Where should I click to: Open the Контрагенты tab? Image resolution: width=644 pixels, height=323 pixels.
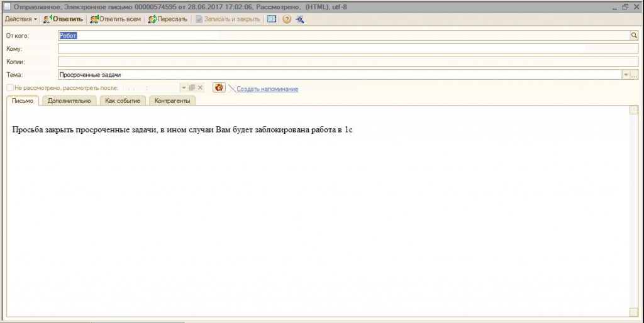click(x=172, y=101)
